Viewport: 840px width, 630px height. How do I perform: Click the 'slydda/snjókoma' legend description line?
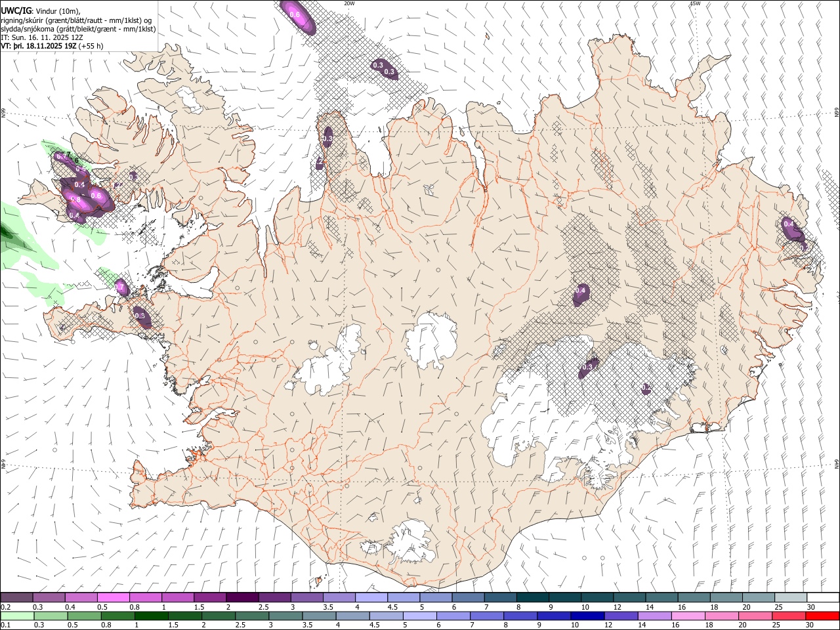coord(78,30)
